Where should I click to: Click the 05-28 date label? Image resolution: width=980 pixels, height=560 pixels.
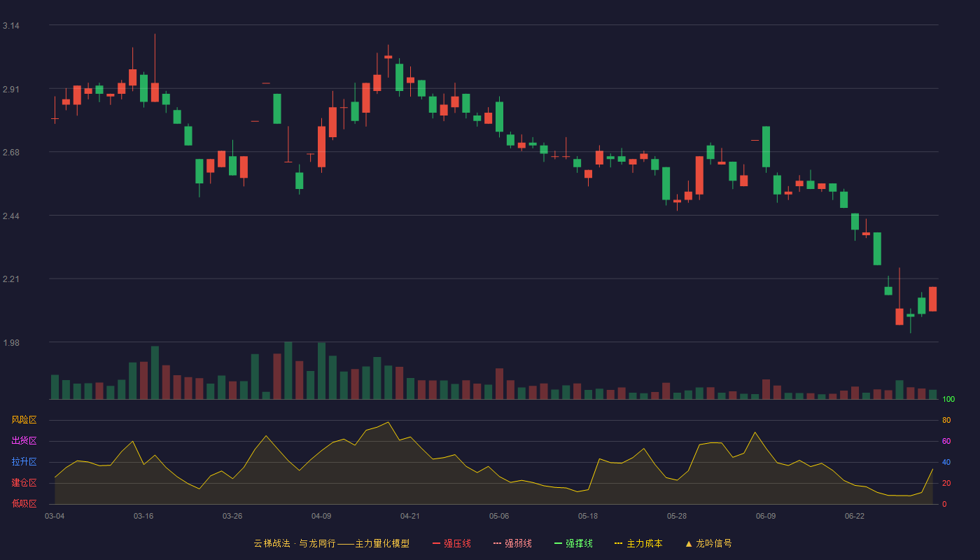(677, 516)
